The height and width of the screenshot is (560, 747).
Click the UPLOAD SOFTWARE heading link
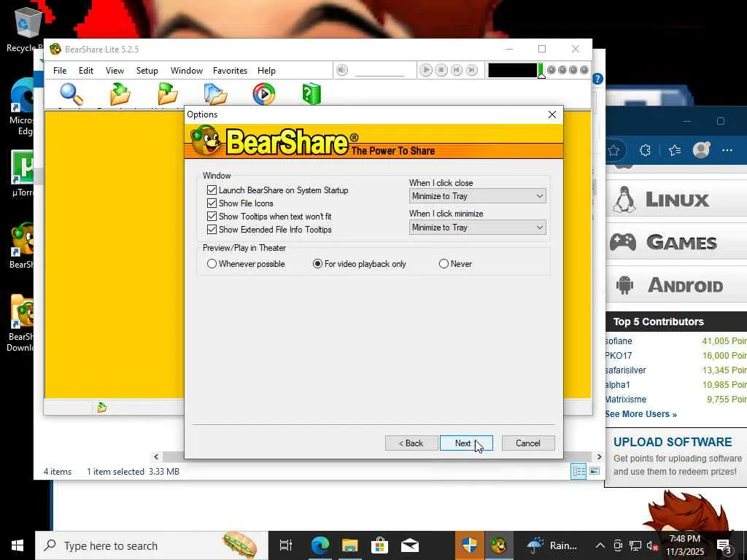672,442
